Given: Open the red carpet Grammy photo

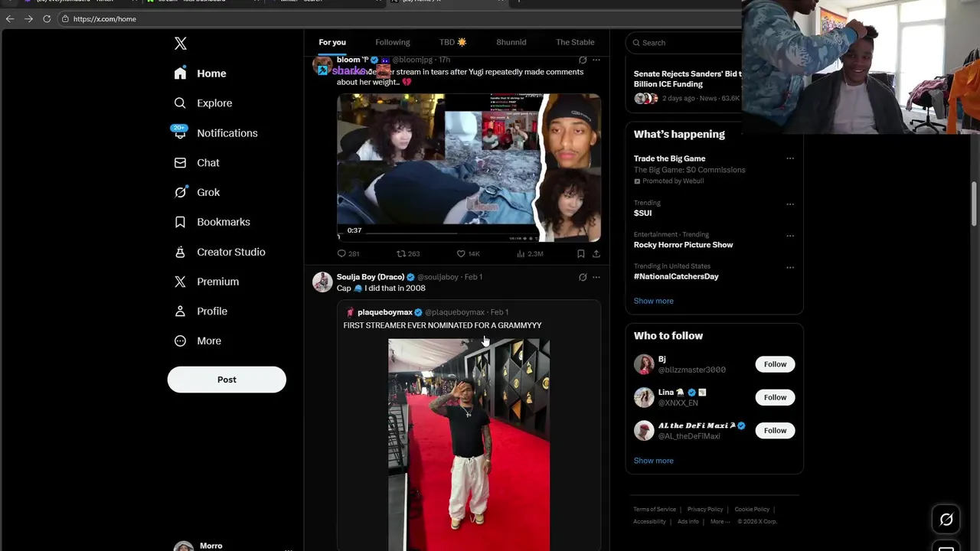Looking at the screenshot, I should coord(469,445).
